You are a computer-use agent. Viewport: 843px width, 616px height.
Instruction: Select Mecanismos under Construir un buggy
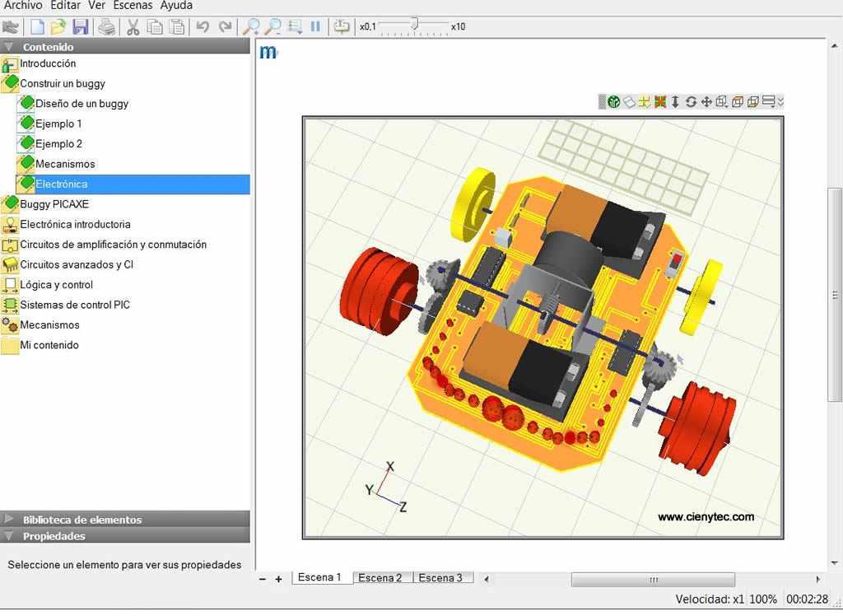click(65, 164)
